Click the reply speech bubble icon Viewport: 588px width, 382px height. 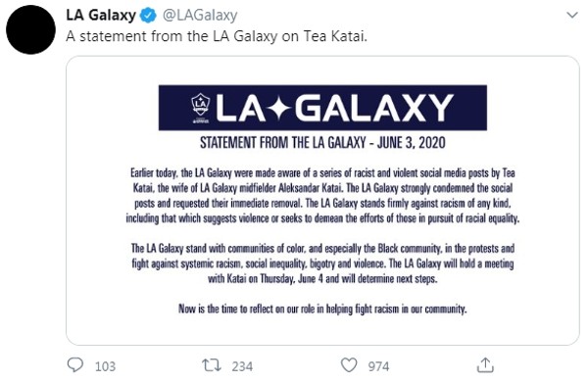coord(75,364)
